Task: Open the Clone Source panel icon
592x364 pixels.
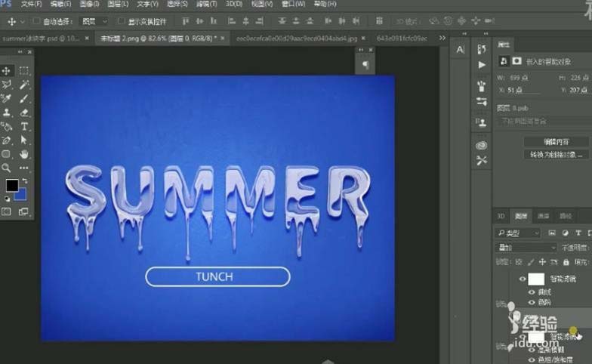Action: pos(482,122)
